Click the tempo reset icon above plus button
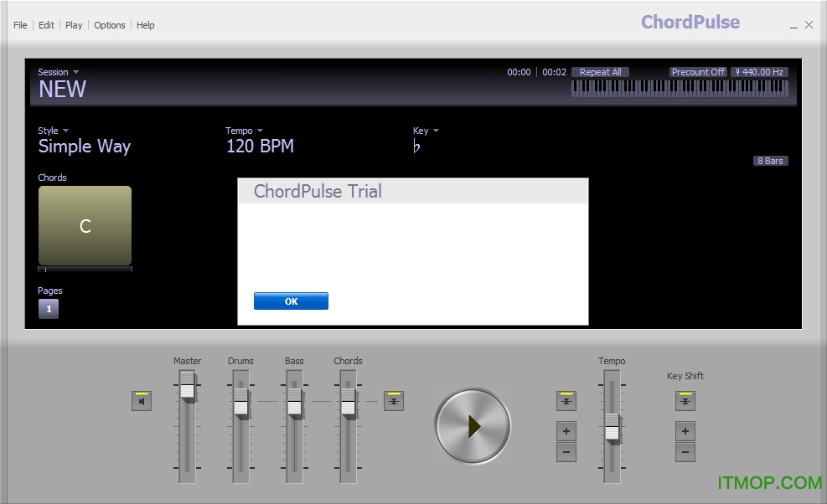The width and height of the screenshot is (827, 504). point(566,402)
